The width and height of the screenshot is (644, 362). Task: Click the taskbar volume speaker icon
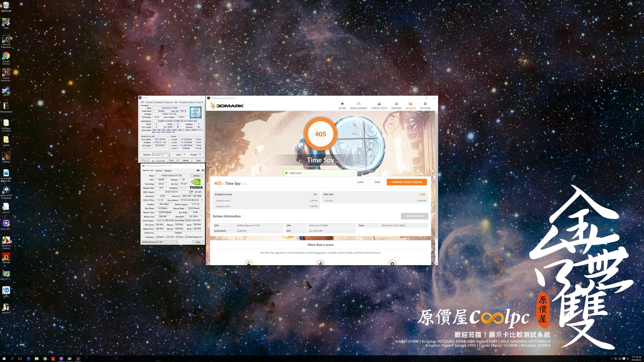click(x=620, y=359)
